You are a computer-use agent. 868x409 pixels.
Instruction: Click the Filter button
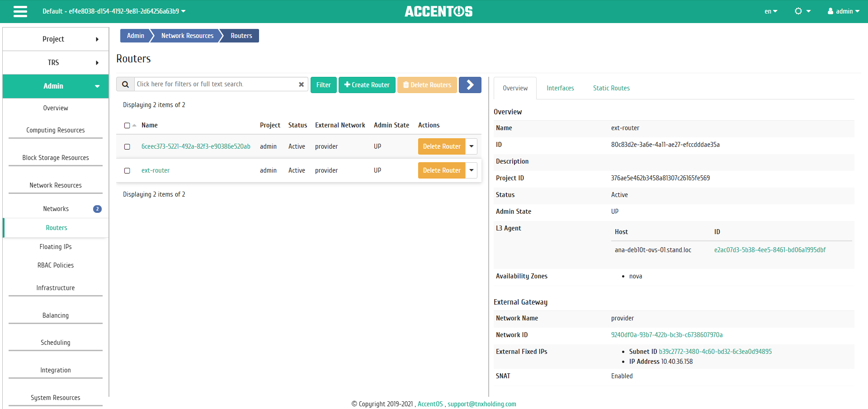pos(324,85)
